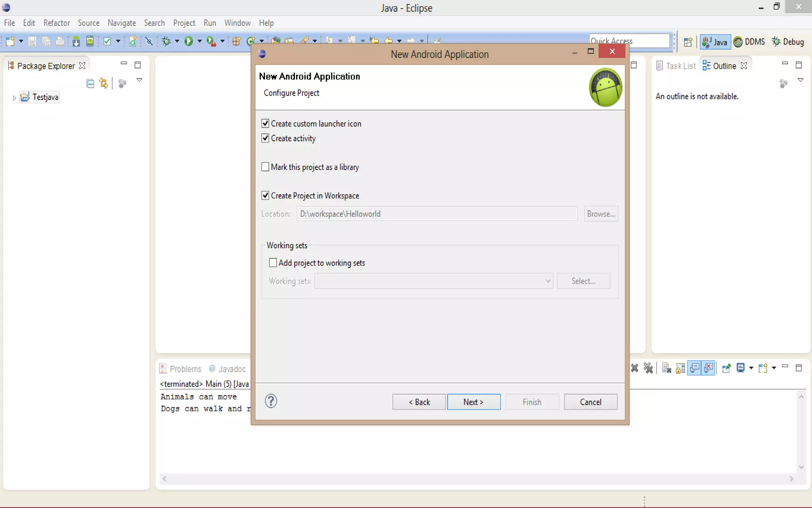
Task: Click the Quick Access search field
Action: [x=629, y=41]
